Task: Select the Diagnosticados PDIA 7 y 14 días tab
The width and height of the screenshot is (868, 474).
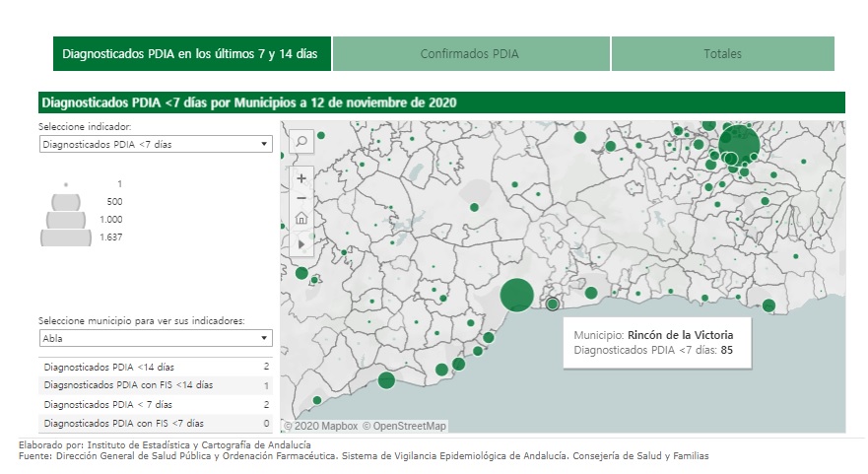Action: point(192,54)
